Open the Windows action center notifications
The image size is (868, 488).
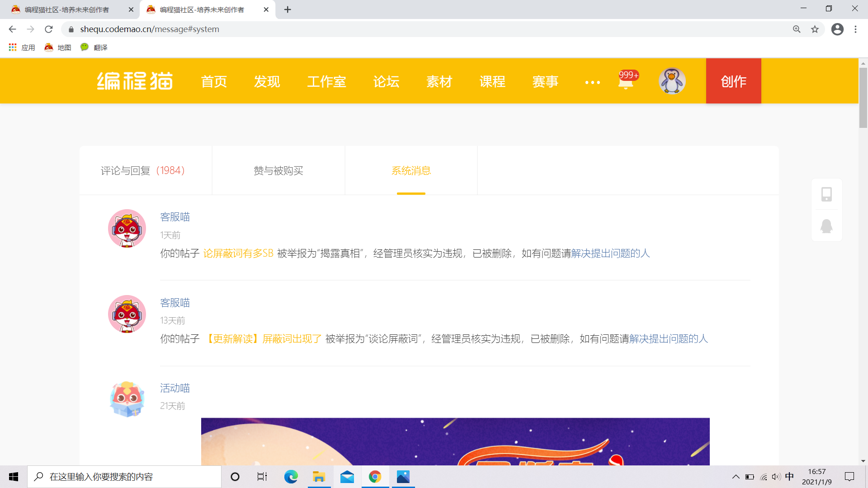point(849,477)
